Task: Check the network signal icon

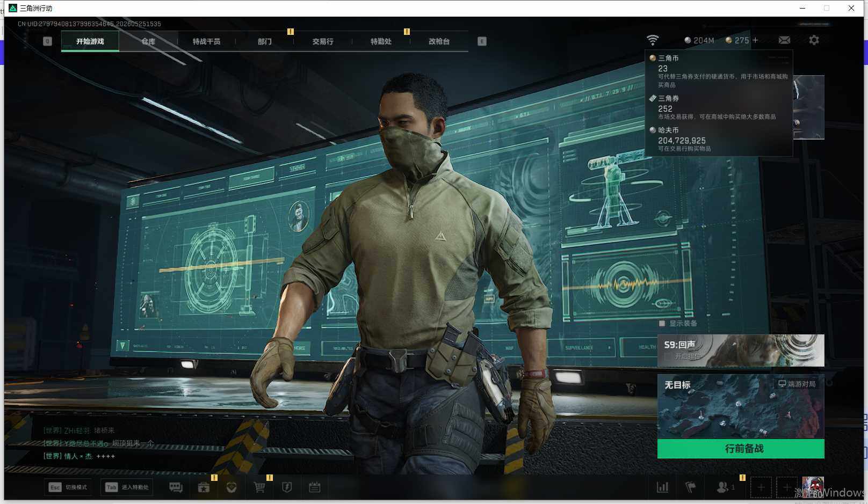Action: pyautogui.click(x=653, y=40)
